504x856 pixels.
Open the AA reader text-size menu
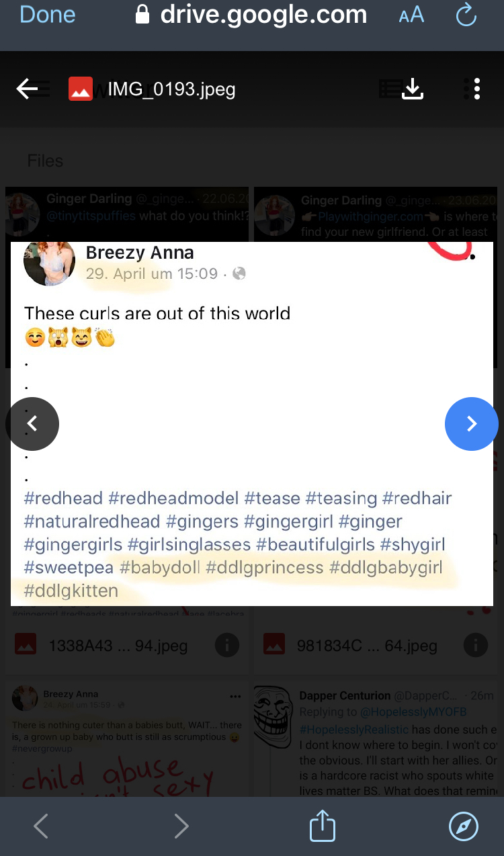click(x=411, y=15)
